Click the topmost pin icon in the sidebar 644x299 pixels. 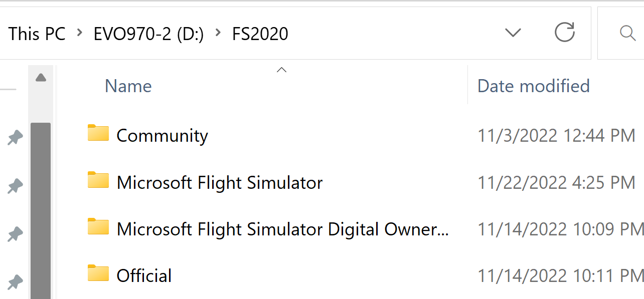[15, 137]
